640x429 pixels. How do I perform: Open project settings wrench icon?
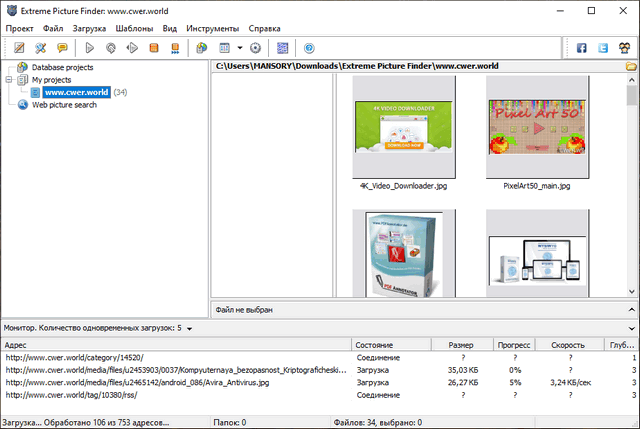click(x=40, y=47)
